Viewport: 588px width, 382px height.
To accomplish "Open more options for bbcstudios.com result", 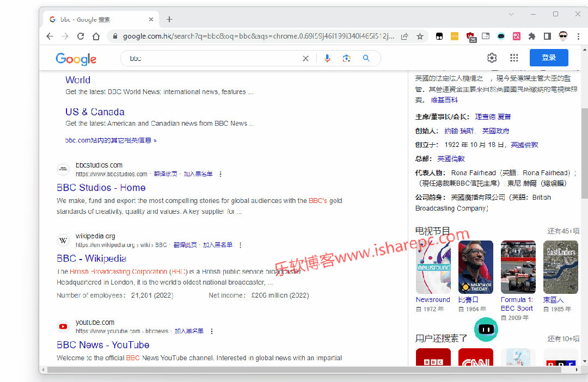I will [220, 174].
